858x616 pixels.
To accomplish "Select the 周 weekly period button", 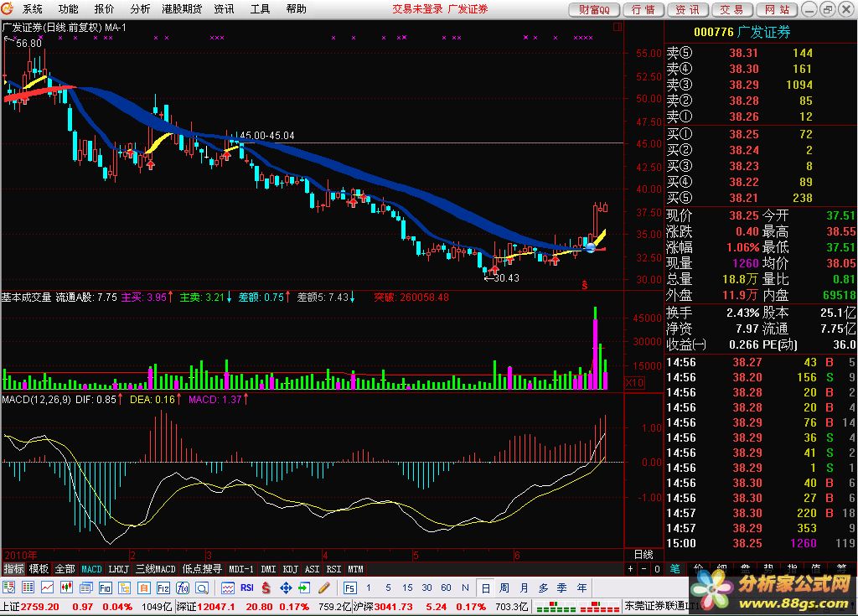I will 504,588.
